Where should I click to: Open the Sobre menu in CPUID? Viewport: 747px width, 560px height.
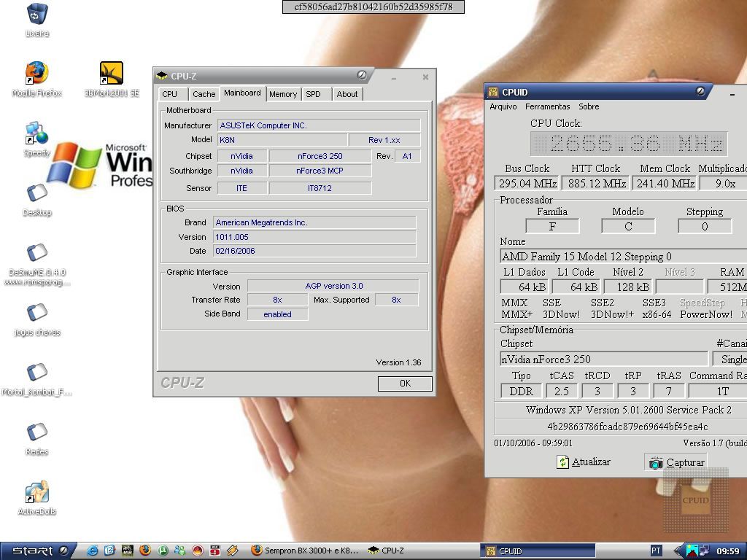pos(589,106)
